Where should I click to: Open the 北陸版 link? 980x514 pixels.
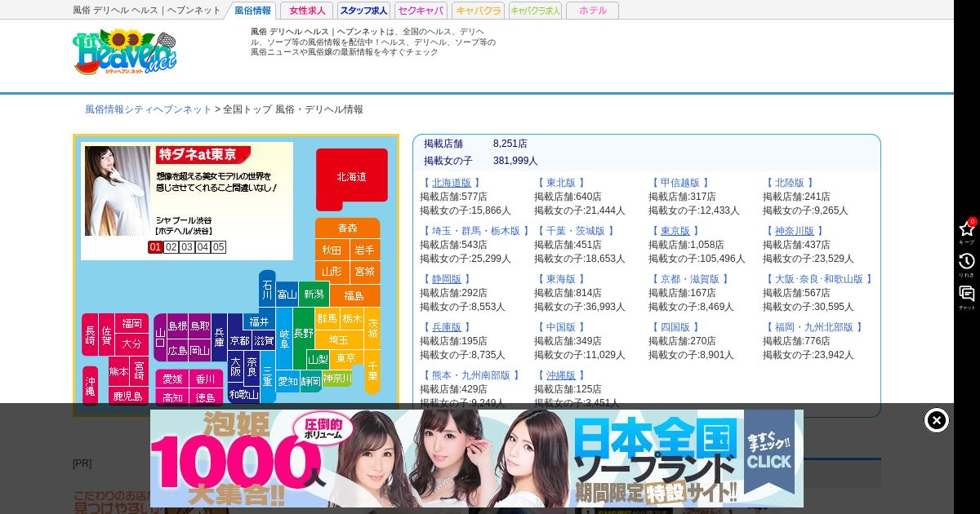(790, 183)
